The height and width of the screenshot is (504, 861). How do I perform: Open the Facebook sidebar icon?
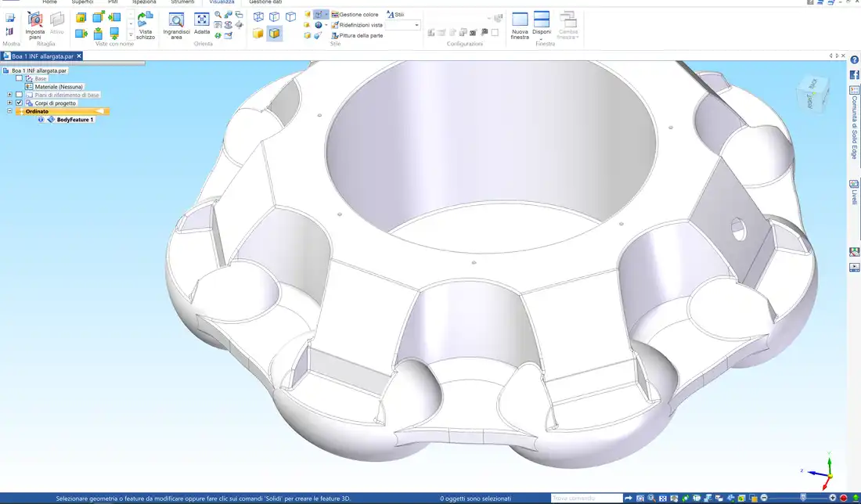pos(854,74)
